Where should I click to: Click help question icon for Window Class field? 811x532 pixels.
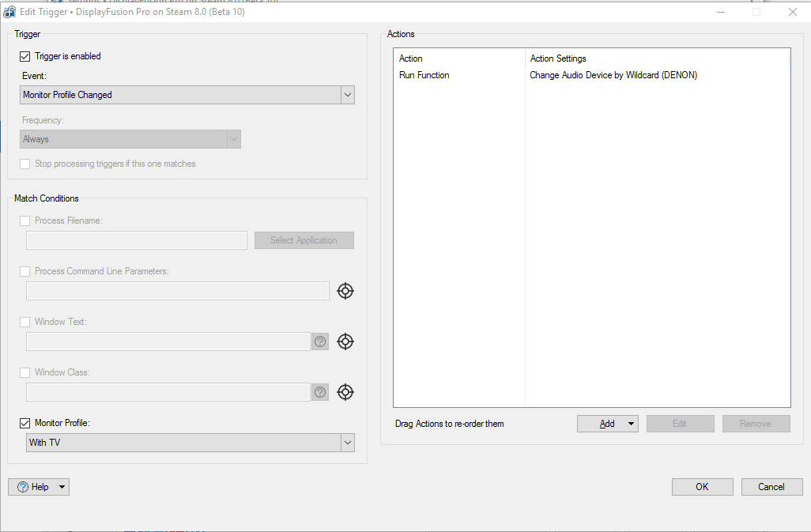(x=320, y=392)
